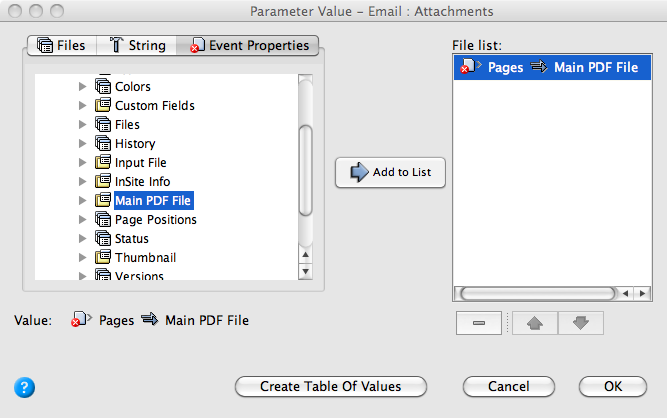Viewport: 667px width, 418px height.
Task: Click the Thumbnail folder icon
Action: (x=103, y=257)
